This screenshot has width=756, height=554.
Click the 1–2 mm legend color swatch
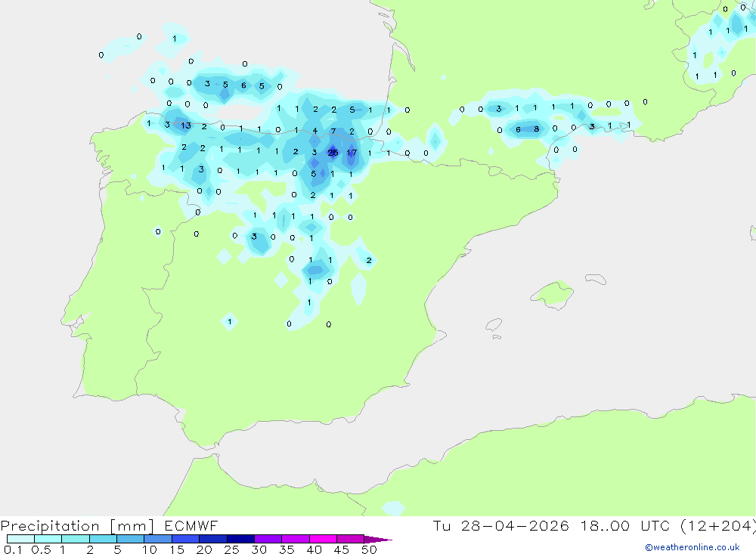(x=76, y=539)
